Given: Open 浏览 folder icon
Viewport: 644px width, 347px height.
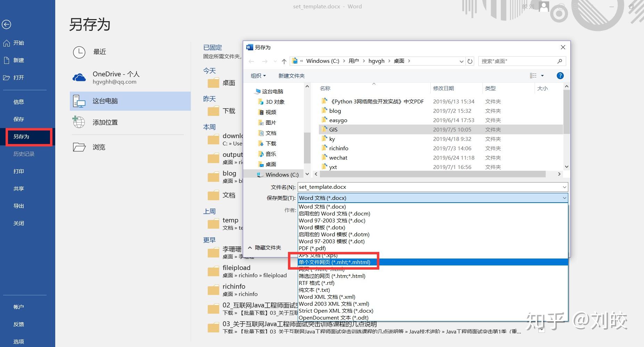Looking at the screenshot, I should tap(79, 147).
